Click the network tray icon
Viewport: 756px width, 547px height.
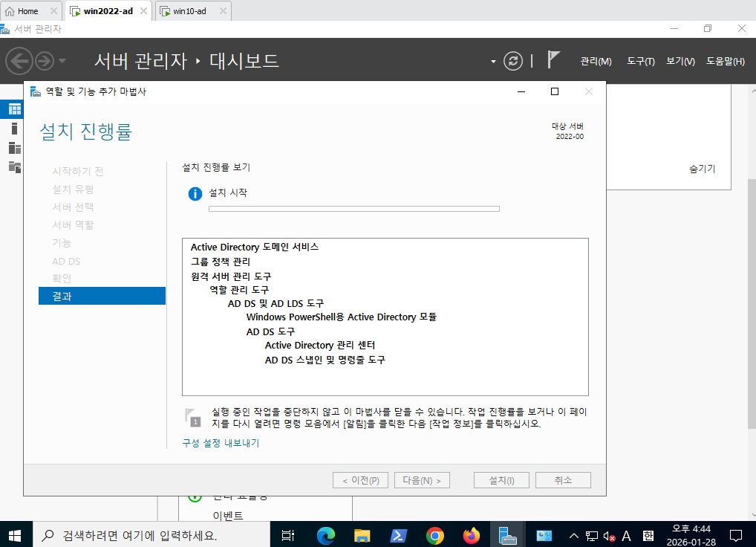(x=592, y=536)
